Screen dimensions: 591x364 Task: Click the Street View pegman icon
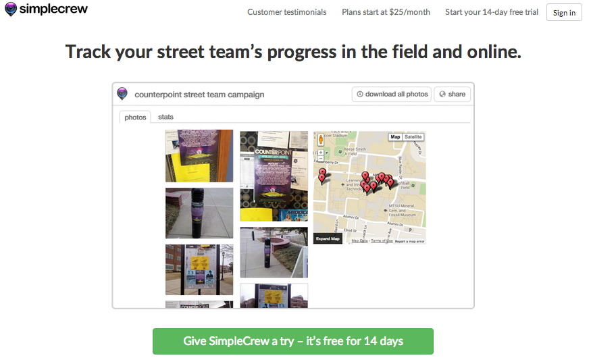tap(321, 140)
